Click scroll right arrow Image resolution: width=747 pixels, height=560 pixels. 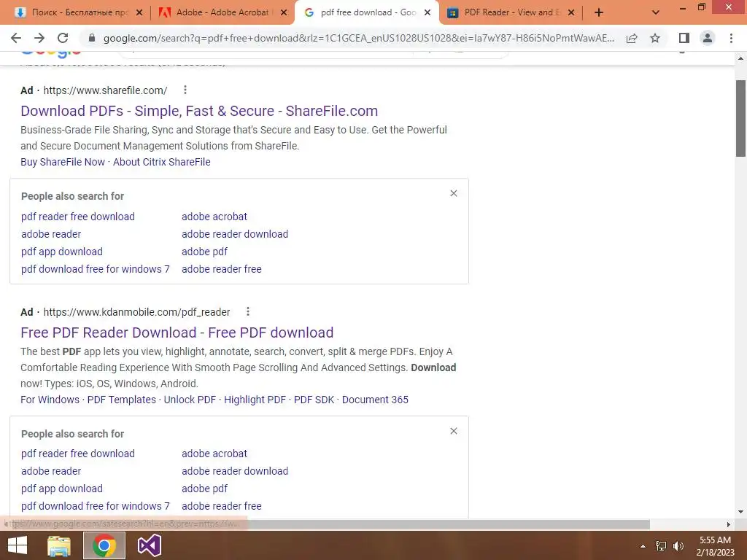(729, 524)
